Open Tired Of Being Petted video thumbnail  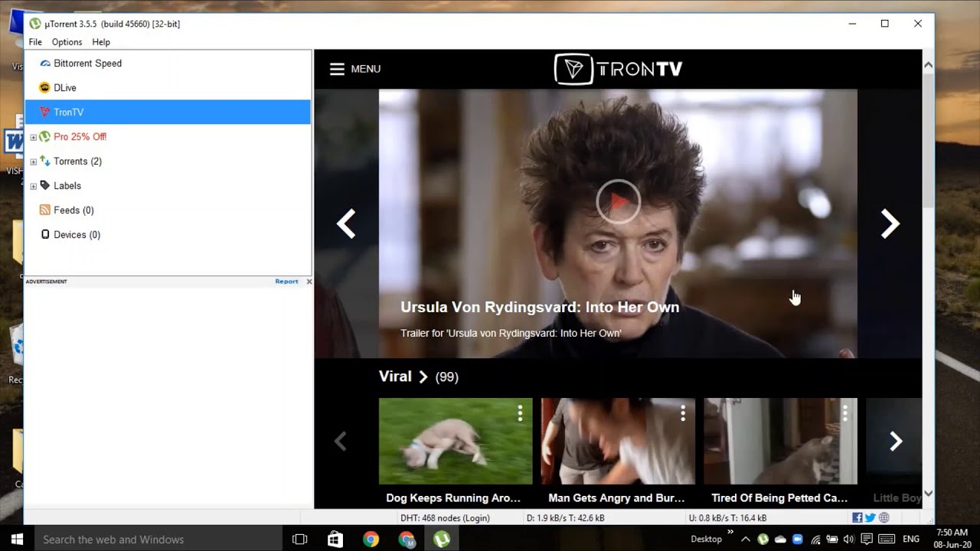point(780,441)
